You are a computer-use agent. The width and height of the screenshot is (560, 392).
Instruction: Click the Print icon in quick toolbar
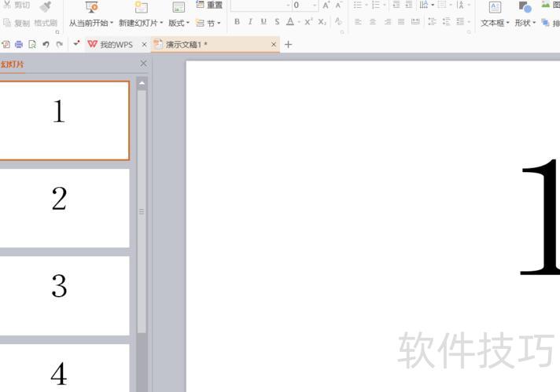(x=19, y=44)
